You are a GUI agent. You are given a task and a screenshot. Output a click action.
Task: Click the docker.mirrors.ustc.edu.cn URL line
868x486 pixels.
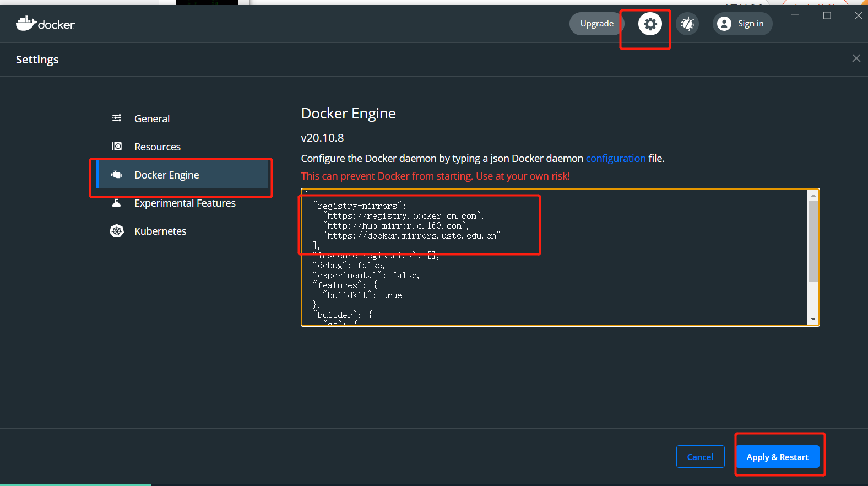pos(411,235)
